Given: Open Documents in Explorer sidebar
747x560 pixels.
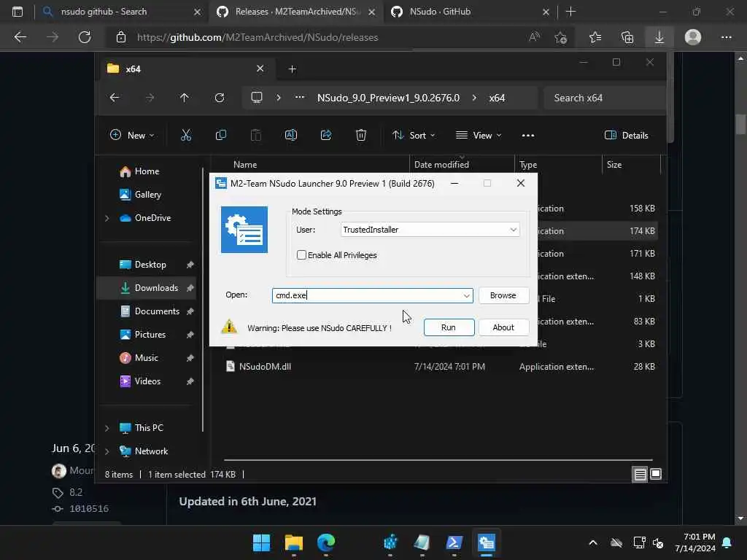Looking at the screenshot, I should [150, 311].
